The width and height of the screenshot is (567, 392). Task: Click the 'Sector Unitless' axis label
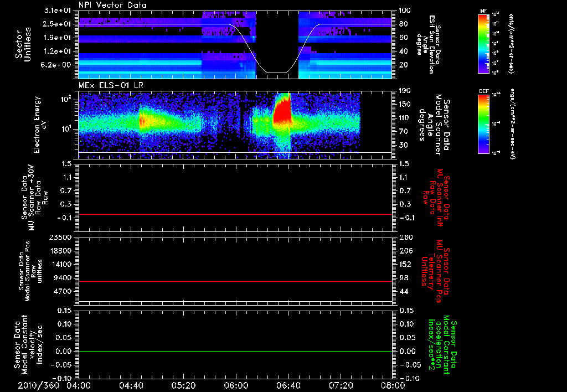tap(23, 44)
